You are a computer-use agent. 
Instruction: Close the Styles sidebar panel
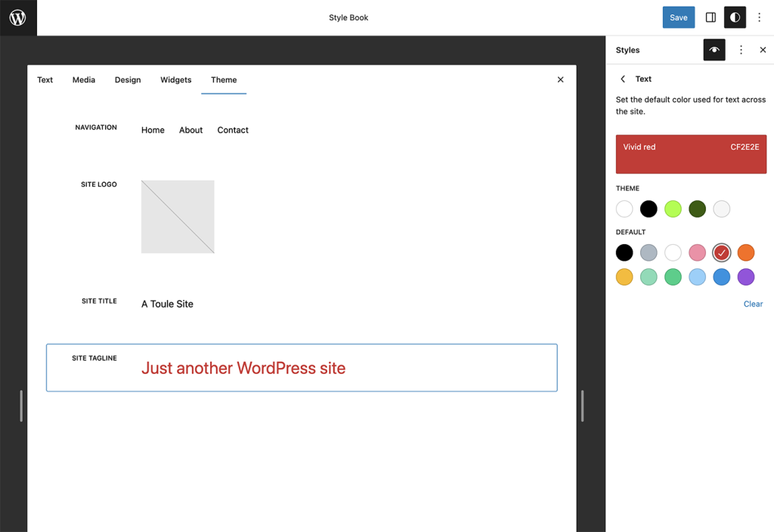click(763, 50)
